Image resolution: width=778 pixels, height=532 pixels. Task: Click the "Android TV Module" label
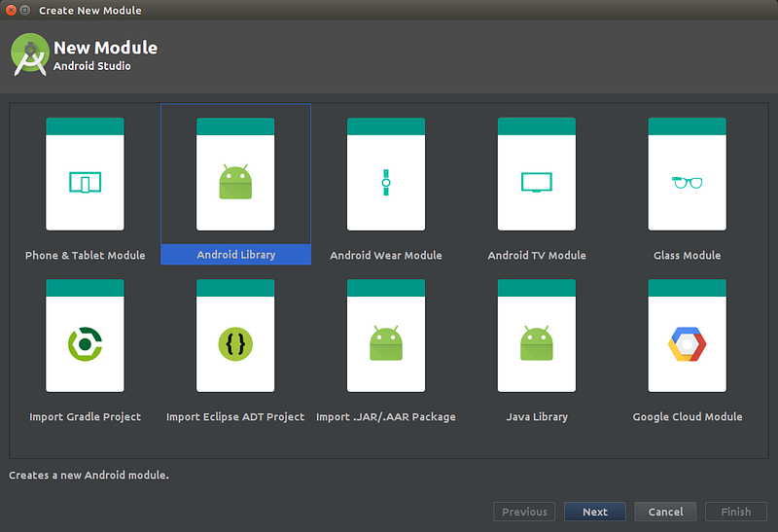click(537, 256)
